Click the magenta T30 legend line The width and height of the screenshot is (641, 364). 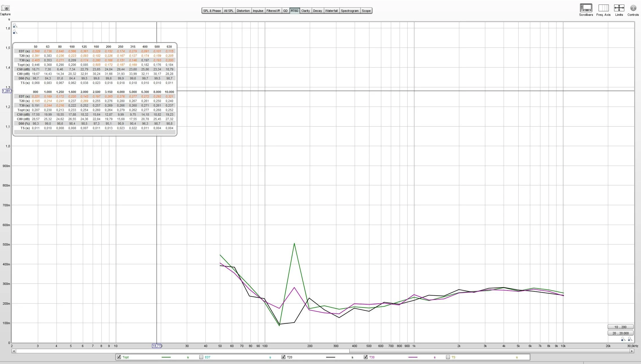point(413,357)
